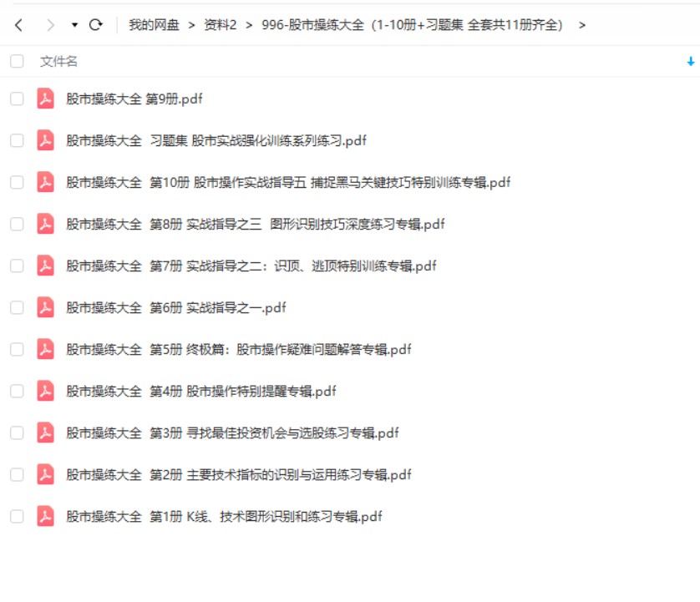Select file name 习题集 股市实战强化训练系列练习.pdf
This screenshot has width=700, height=602.
(216, 140)
